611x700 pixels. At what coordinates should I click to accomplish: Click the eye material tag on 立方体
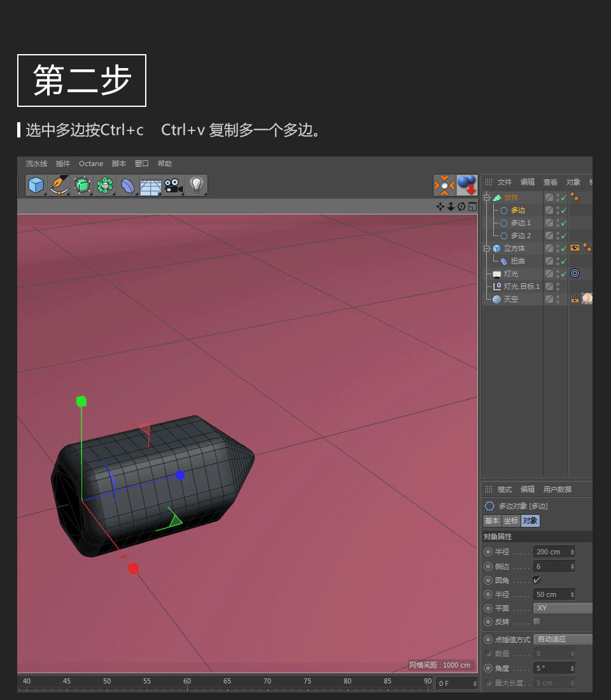pyautogui.click(x=575, y=248)
